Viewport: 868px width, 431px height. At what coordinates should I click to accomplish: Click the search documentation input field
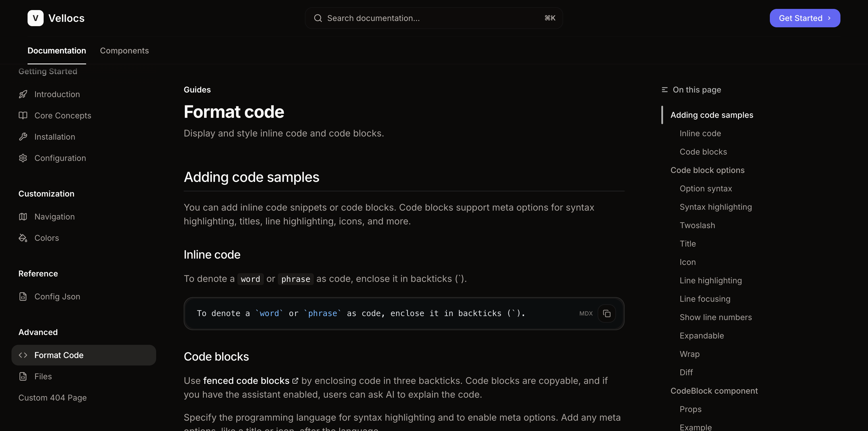click(404, 18)
